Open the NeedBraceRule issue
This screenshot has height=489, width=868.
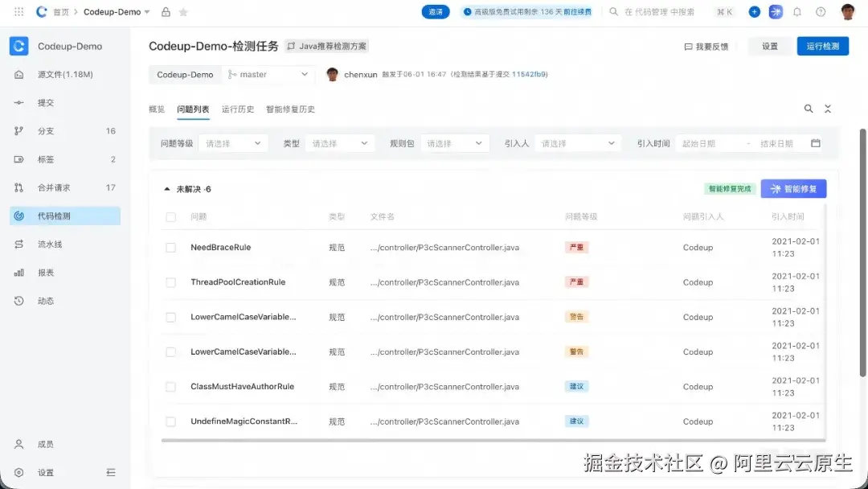220,247
